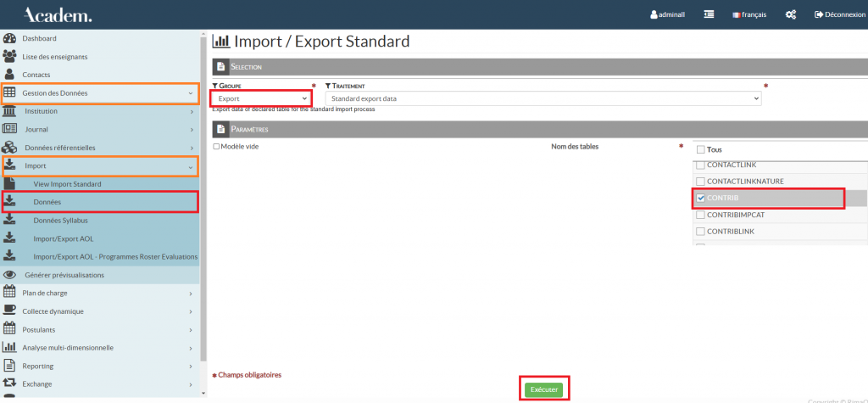
Task: Open the Traitement dropdown list
Action: [544, 98]
